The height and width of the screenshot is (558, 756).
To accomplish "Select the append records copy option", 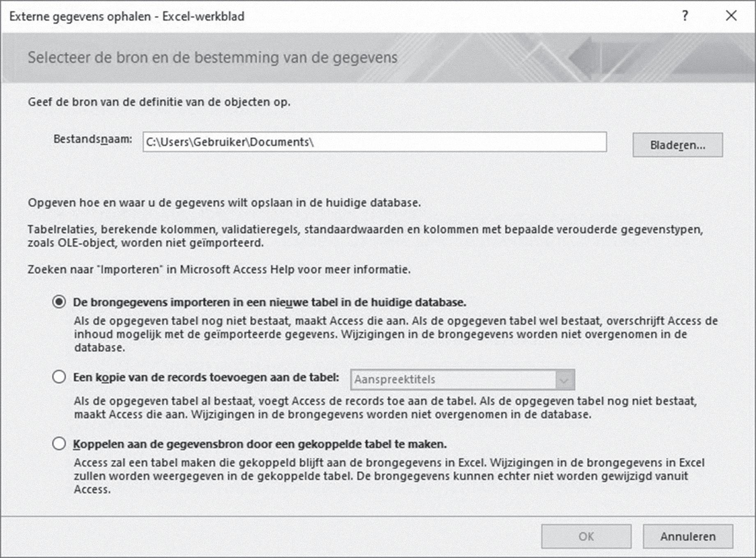I will click(x=59, y=377).
